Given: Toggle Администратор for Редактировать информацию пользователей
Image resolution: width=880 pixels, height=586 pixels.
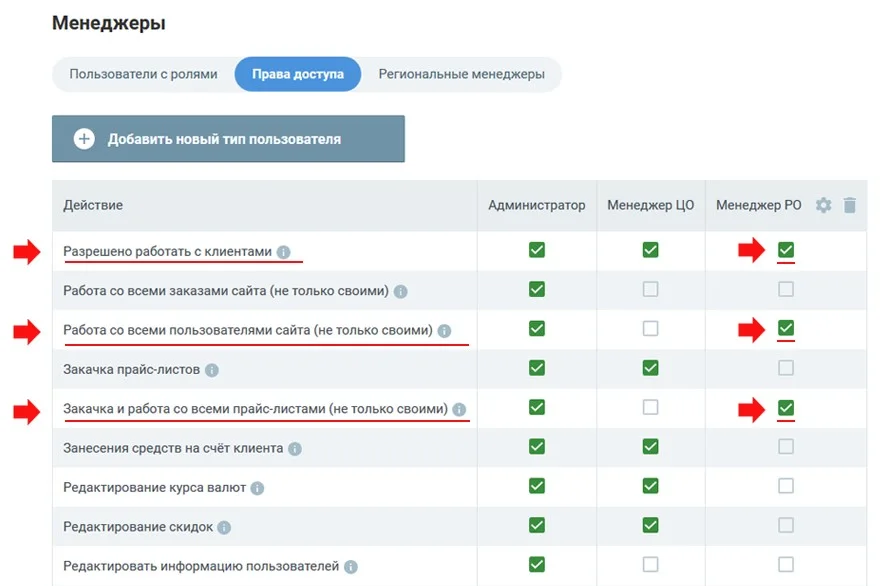Looking at the screenshot, I should click(x=537, y=564).
